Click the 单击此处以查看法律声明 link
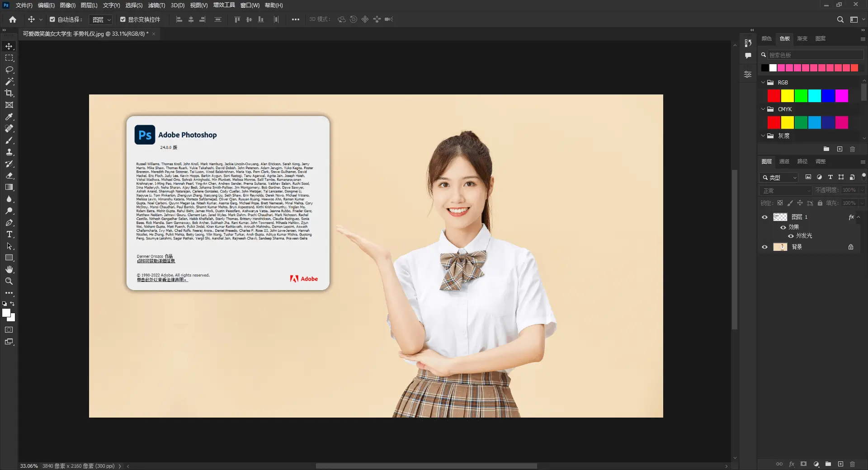The image size is (868, 470). [x=162, y=279]
